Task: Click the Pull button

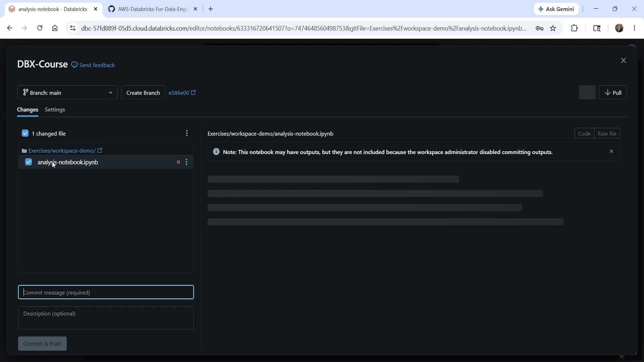Action: [x=613, y=93]
